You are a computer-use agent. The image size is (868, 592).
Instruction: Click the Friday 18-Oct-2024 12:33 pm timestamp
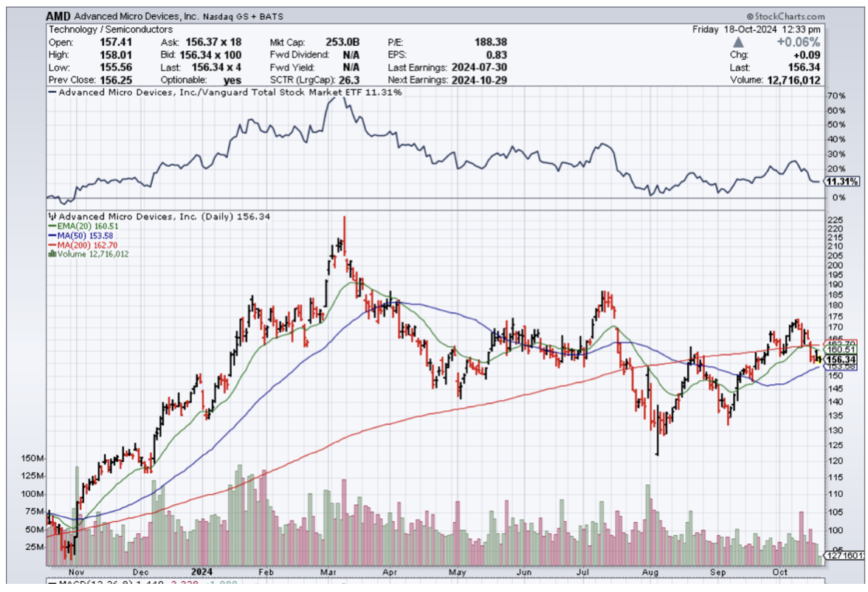coord(756,30)
